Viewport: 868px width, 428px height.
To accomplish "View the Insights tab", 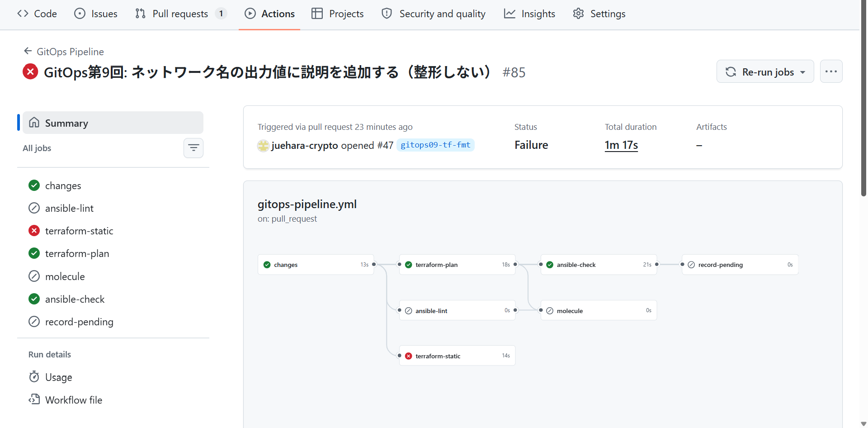I will [529, 14].
